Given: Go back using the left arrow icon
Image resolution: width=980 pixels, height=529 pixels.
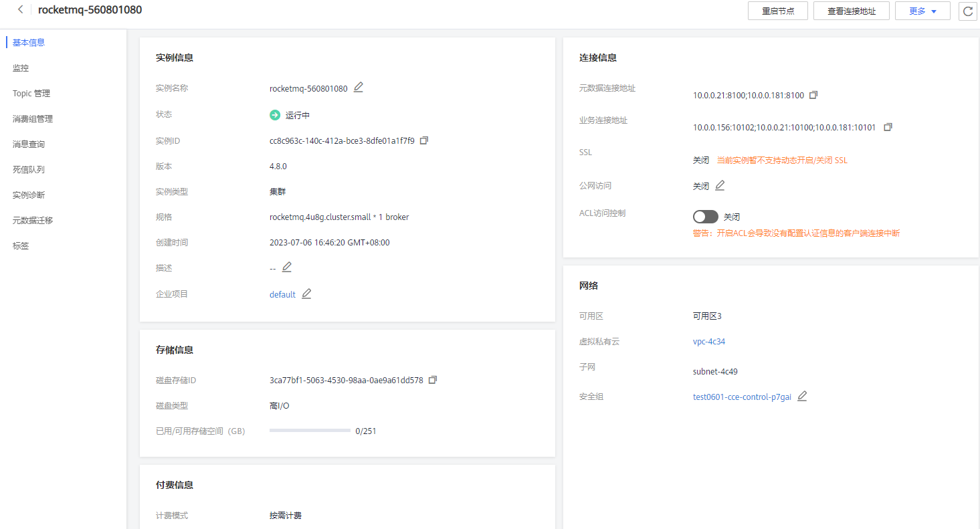Looking at the screenshot, I should tap(21, 10).
